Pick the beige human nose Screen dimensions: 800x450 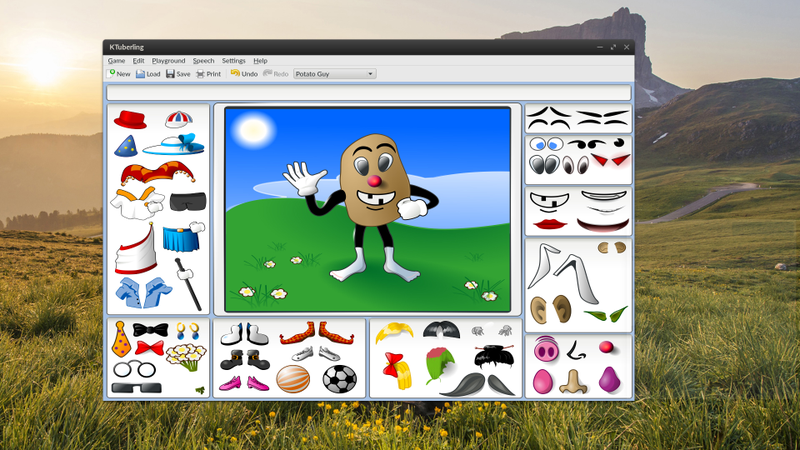[573, 382]
